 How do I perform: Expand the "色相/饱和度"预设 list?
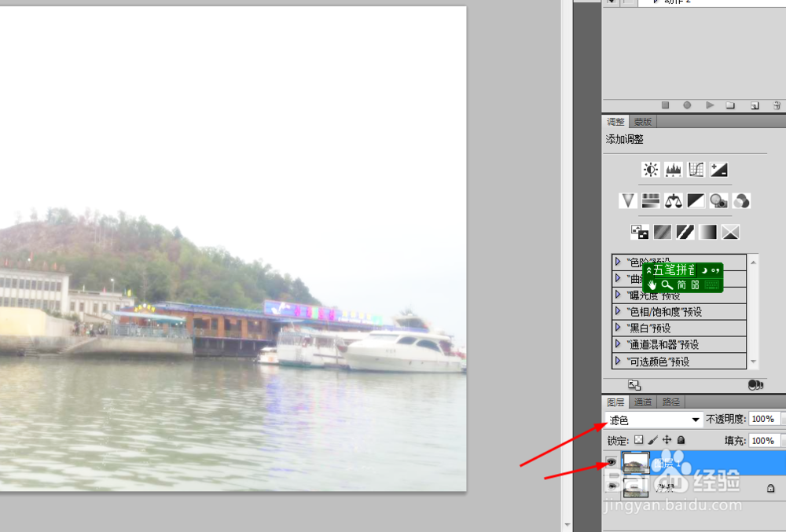click(618, 311)
